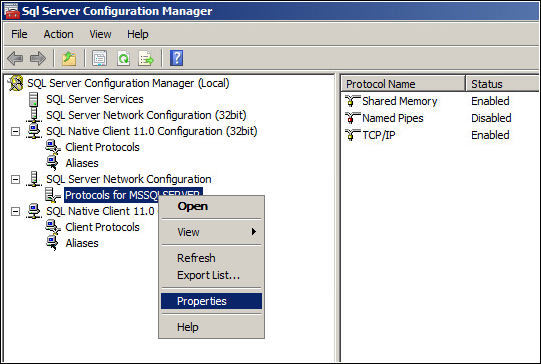Select the first Client Protocols label
541x364 pixels.
[102, 147]
